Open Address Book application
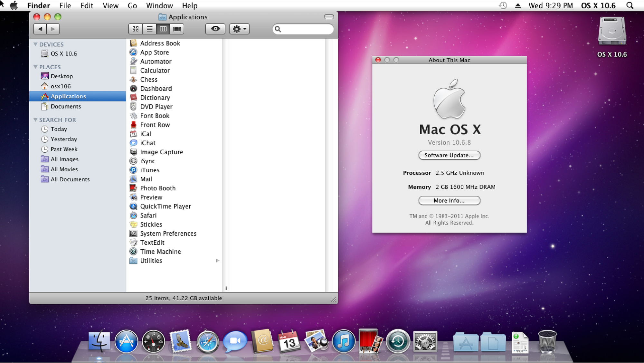 pos(160,43)
